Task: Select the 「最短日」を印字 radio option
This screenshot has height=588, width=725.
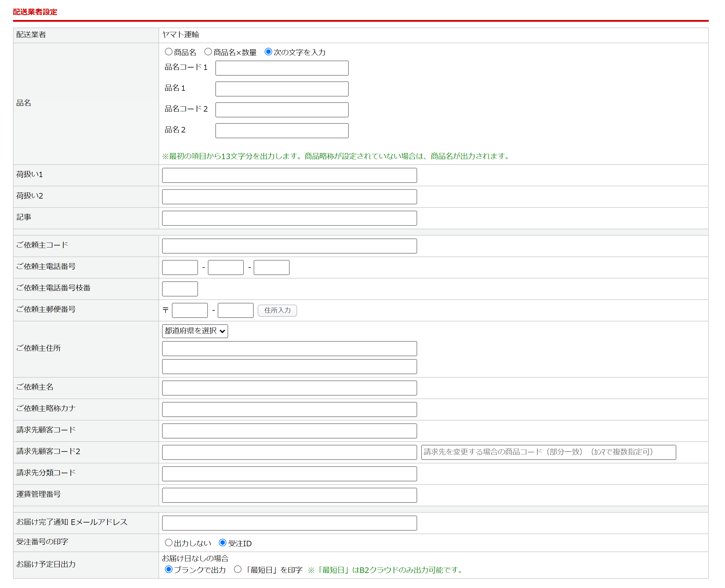Action: coord(238,569)
